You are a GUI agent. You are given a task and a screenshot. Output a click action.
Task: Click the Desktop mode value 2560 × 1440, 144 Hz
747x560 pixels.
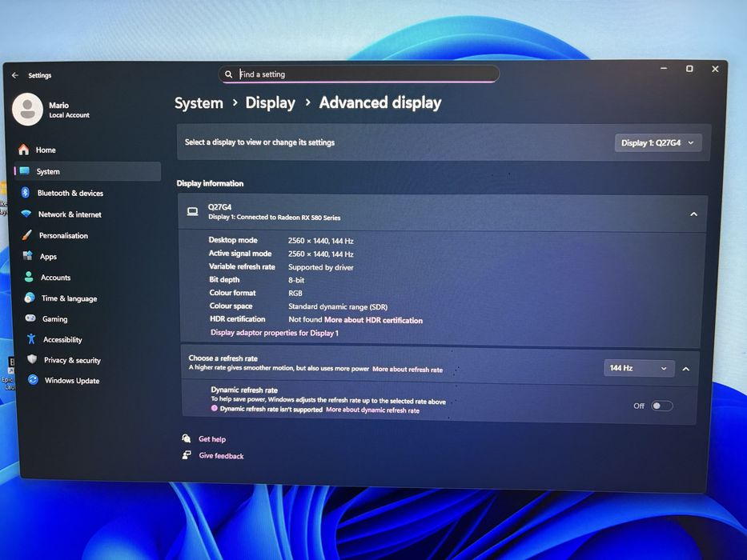point(320,241)
